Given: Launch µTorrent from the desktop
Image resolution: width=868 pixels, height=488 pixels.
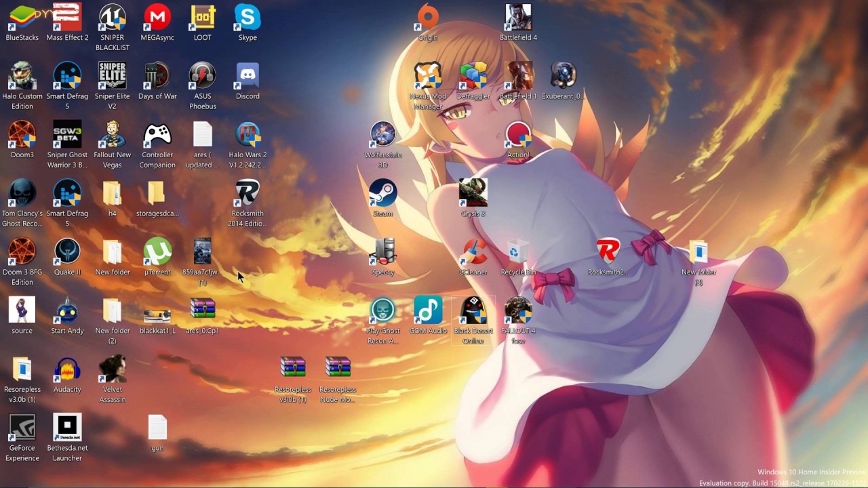Looking at the screenshot, I should tap(157, 252).
